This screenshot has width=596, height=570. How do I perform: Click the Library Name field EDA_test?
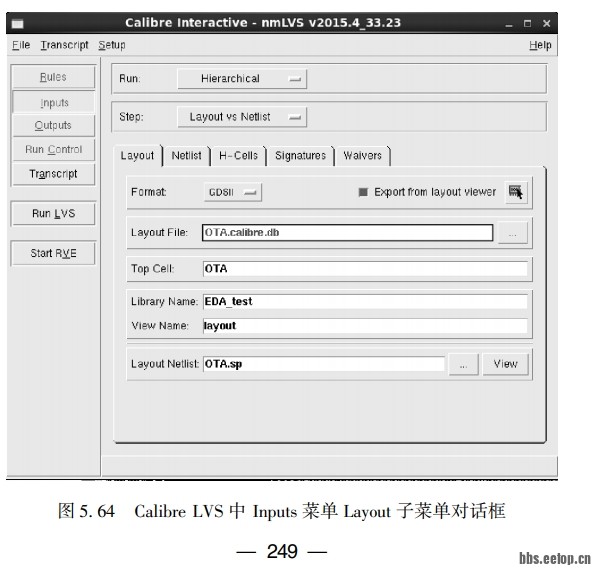click(x=365, y=301)
